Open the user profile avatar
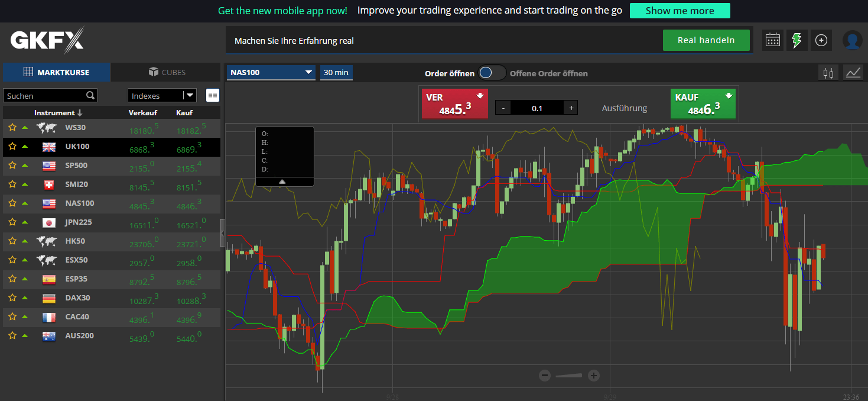Image resolution: width=868 pixels, height=401 pixels. [852, 40]
